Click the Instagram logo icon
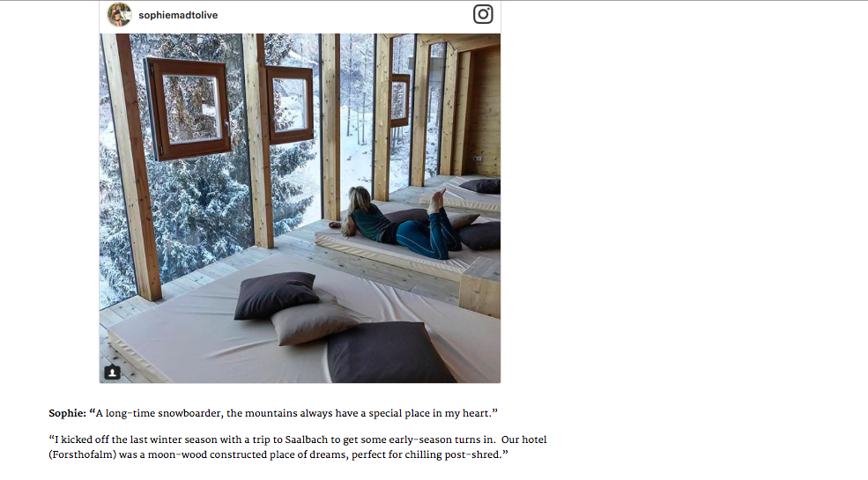The width and height of the screenshot is (868, 480). point(483,14)
